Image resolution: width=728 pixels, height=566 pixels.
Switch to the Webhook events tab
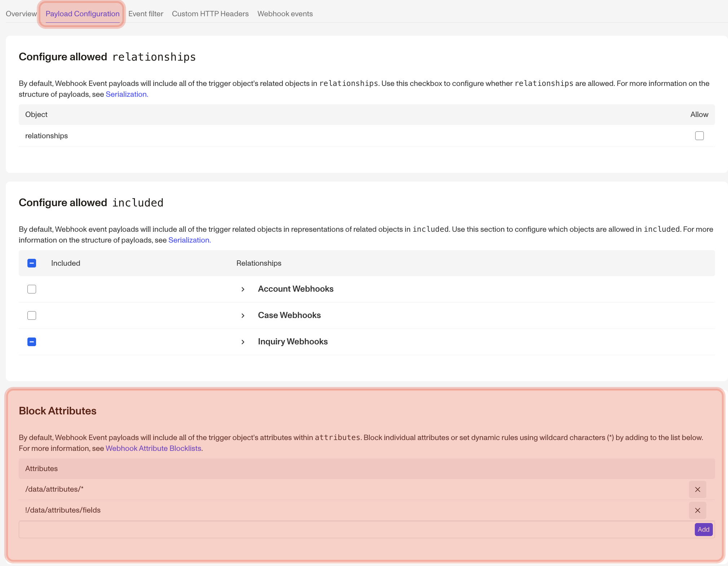(285, 14)
